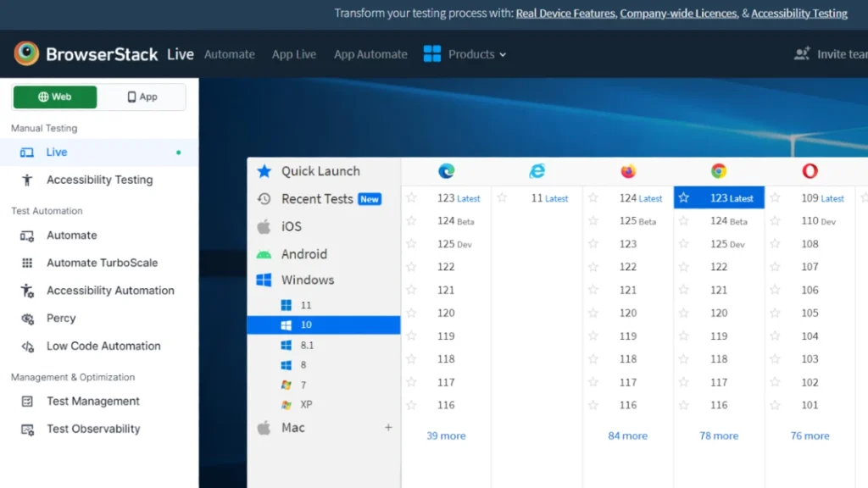Image resolution: width=868 pixels, height=488 pixels.
Task: Open Recent Tests from the menu
Action: coord(318,199)
